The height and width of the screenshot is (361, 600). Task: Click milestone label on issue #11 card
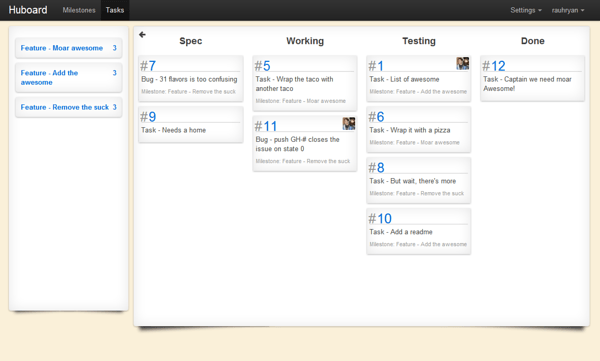[303, 161]
